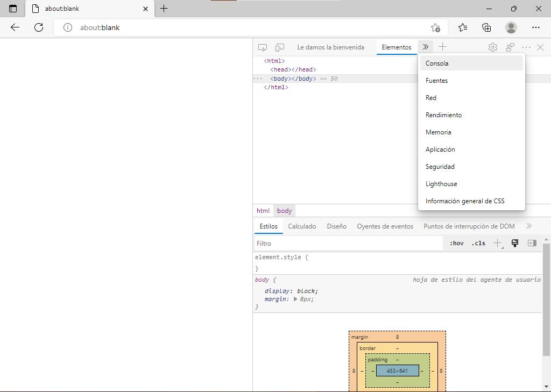Select Memoria in the tools menu
The height and width of the screenshot is (392, 551).
coord(471,132)
